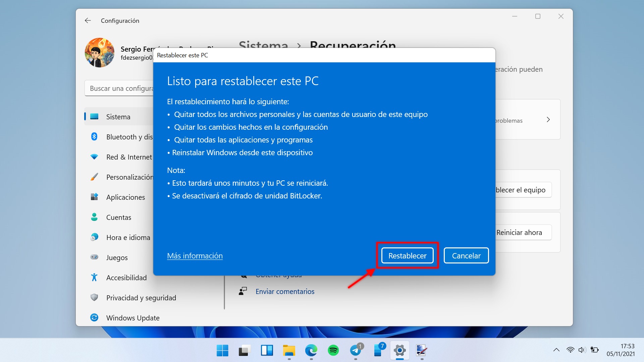
Task: Click the settings sidebar scrollbar
Action: [224, 292]
